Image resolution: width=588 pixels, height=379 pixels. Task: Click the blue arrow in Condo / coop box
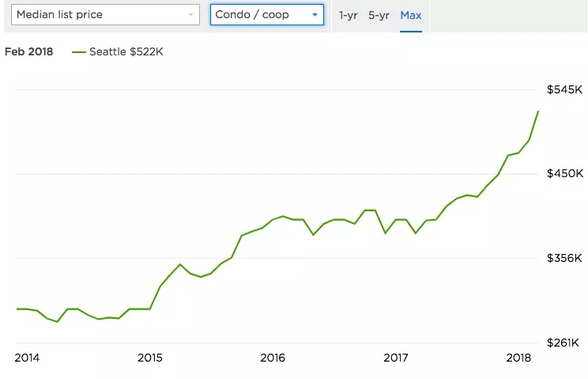pyautogui.click(x=315, y=15)
